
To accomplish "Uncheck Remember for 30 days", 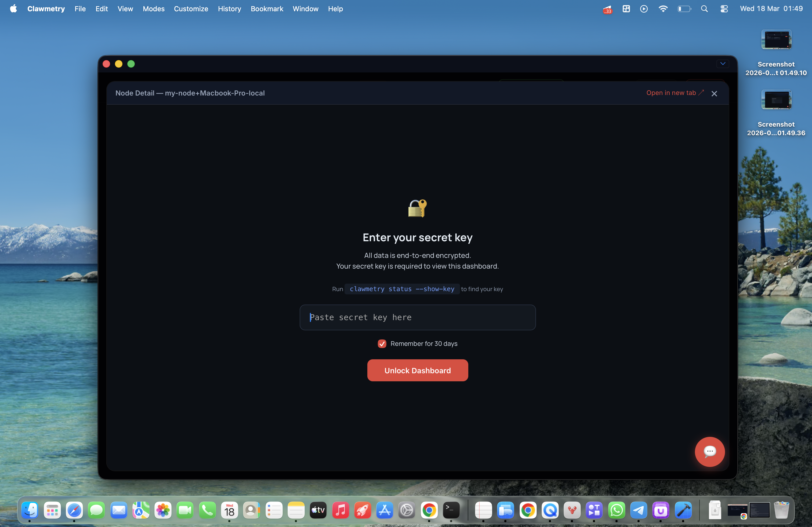I will tap(382, 344).
